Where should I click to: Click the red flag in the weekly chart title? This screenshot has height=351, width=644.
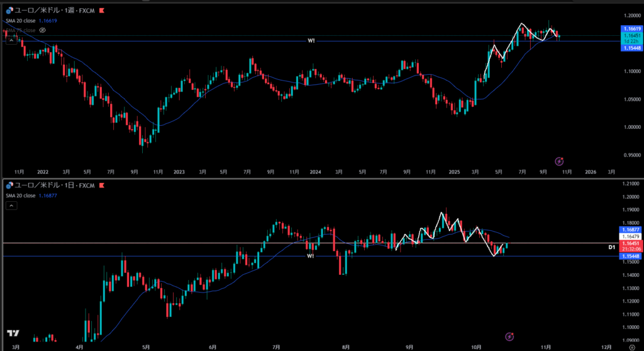103,11
